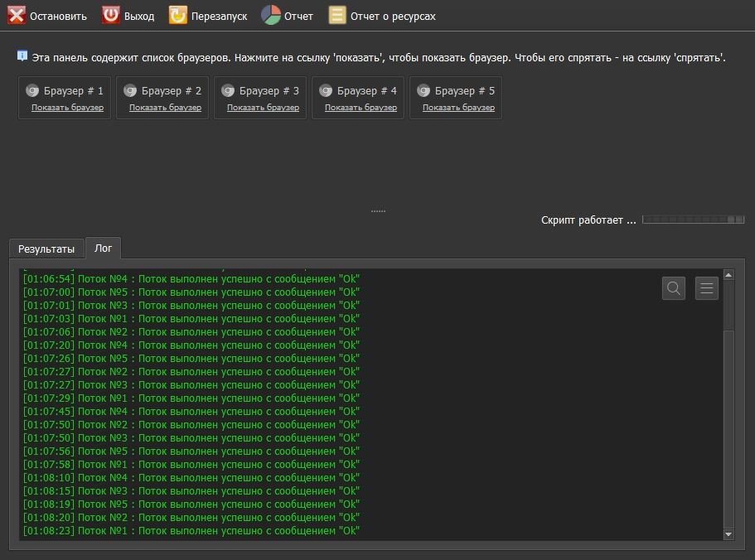Switch to the Результаты tab
Screen dimensions: 755x560
46,249
